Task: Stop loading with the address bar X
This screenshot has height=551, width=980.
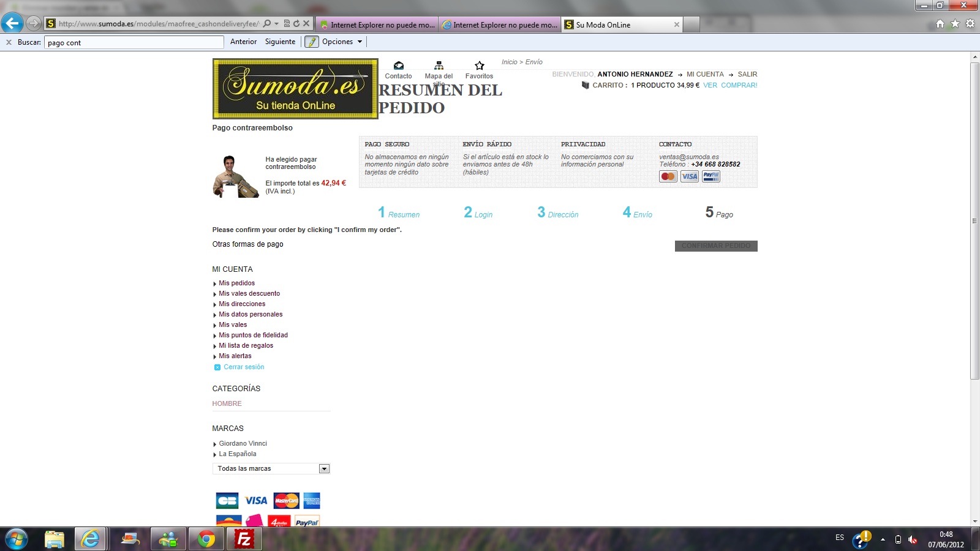Action: (306, 24)
